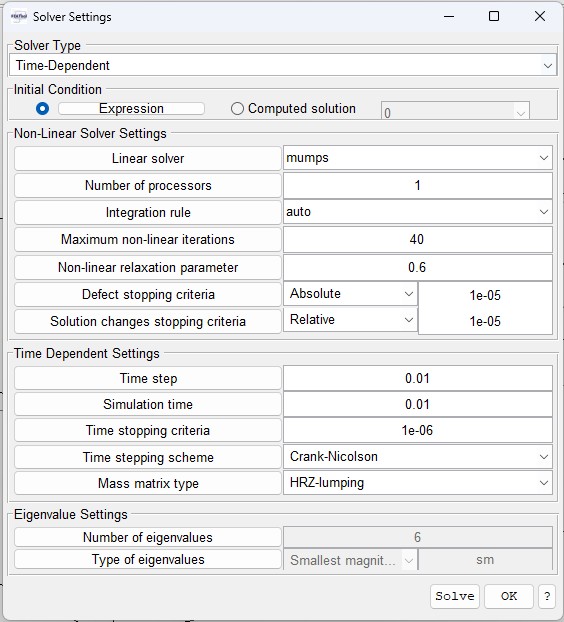This screenshot has width=564, height=622.
Task: Edit the Non-linear relaxation parameter field
Action: click(418, 267)
